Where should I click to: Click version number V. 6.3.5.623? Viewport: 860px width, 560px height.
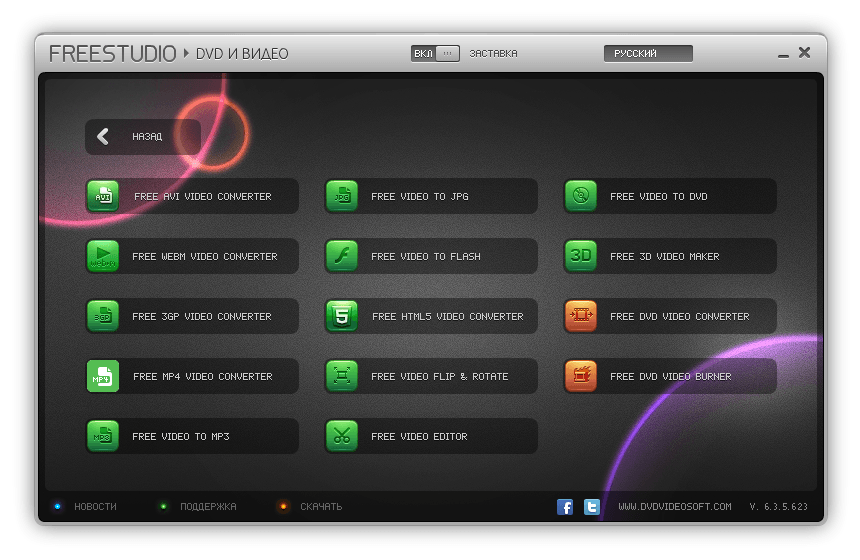[778, 507]
